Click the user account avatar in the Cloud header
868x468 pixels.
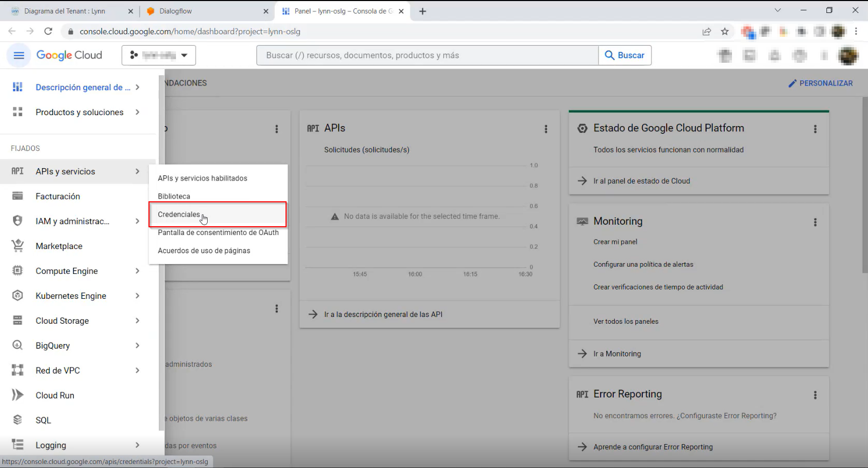[x=848, y=56]
